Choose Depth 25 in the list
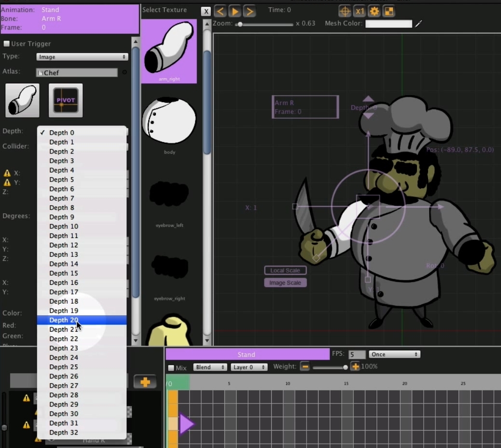This screenshot has height=448, width=501. (x=82, y=367)
